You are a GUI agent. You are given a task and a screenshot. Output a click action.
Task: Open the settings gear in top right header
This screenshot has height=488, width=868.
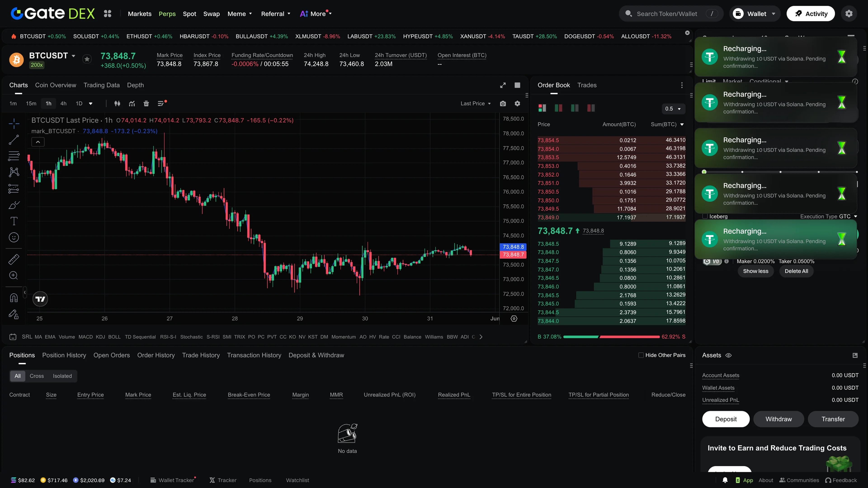pos(849,14)
